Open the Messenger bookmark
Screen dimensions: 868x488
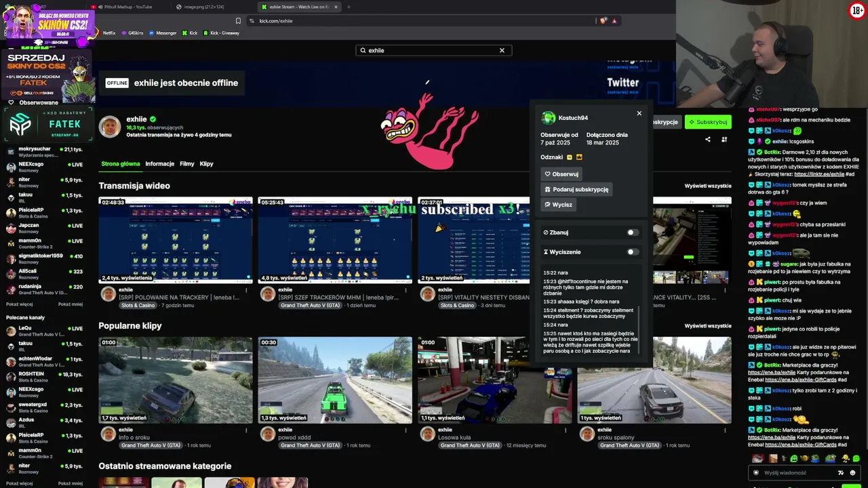163,33
